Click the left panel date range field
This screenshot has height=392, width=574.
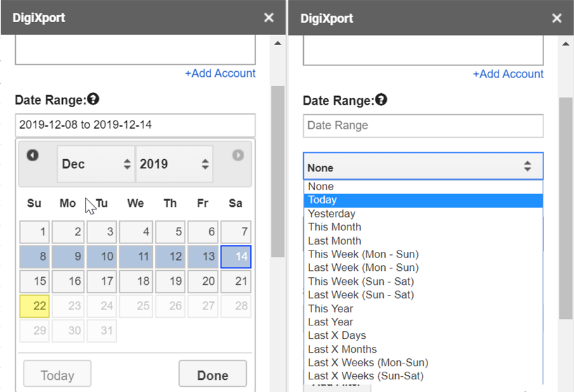pyautogui.click(x=135, y=125)
